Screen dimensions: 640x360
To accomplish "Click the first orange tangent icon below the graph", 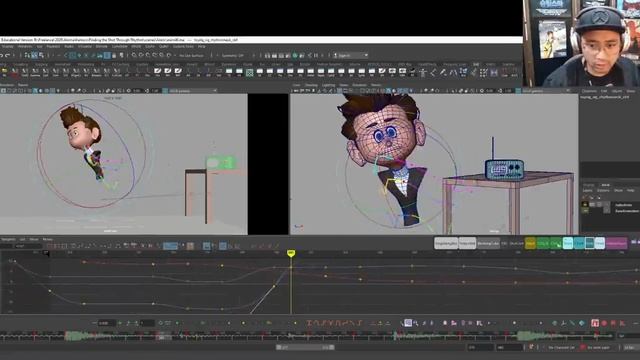I will (x=309, y=323).
